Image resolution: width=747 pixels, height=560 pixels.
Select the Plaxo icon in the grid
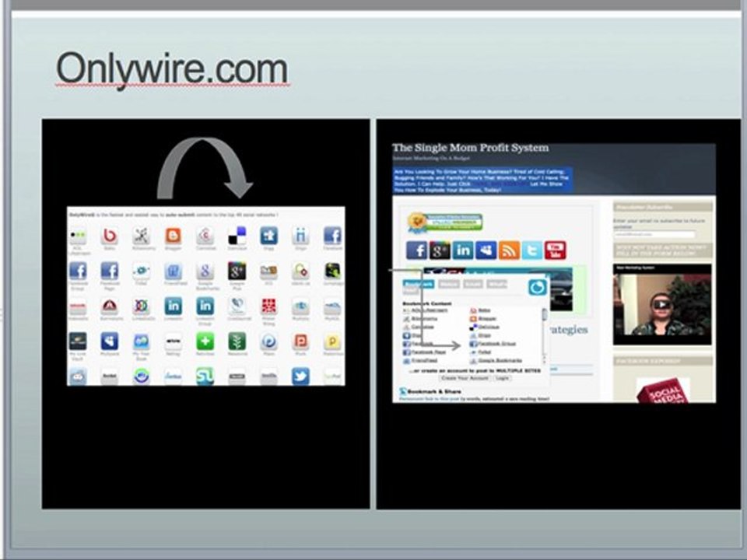point(268,341)
